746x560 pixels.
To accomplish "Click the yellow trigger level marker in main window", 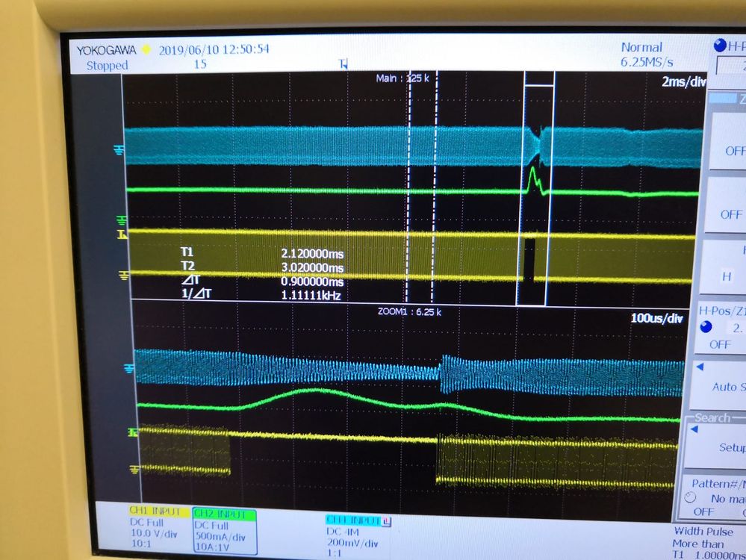I will tap(122, 234).
